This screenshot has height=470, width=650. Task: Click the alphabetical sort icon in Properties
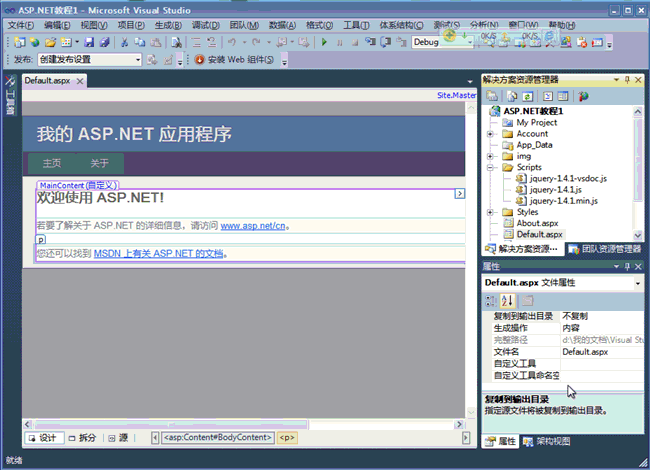pyautogui.click(x=507, y=300)
